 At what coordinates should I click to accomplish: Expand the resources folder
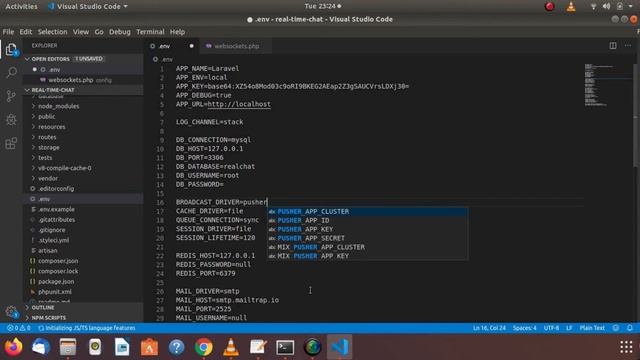point(51,127)
